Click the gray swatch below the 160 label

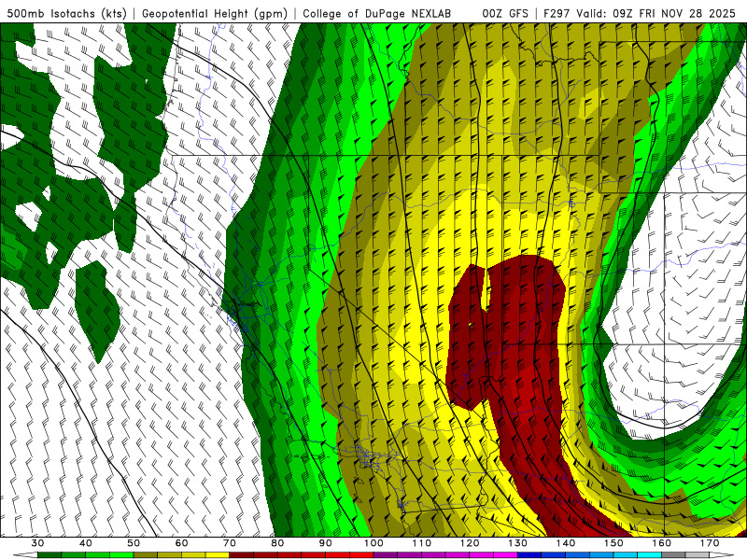click(673, 555)
